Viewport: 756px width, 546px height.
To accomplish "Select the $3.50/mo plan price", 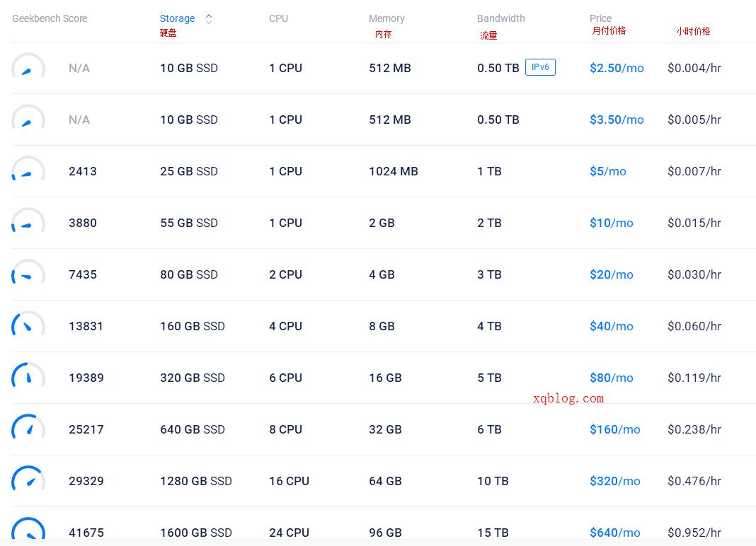I will click(x=617, y=120).
